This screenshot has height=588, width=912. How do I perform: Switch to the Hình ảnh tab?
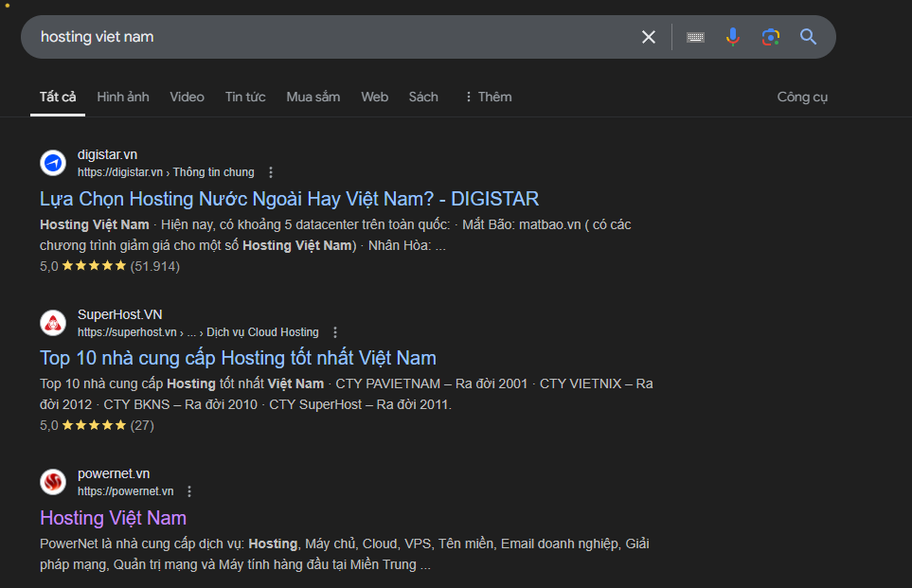(123, 97)
